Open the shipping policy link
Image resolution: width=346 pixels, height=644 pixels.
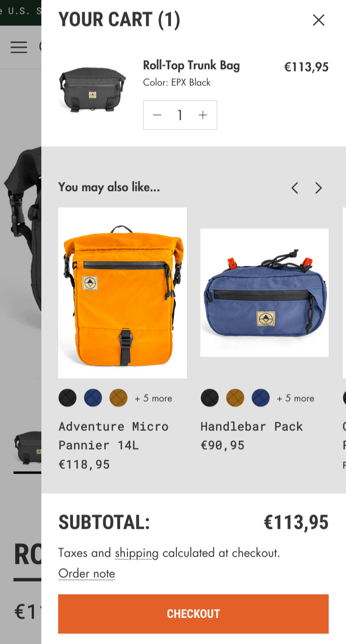pos(136,553)
